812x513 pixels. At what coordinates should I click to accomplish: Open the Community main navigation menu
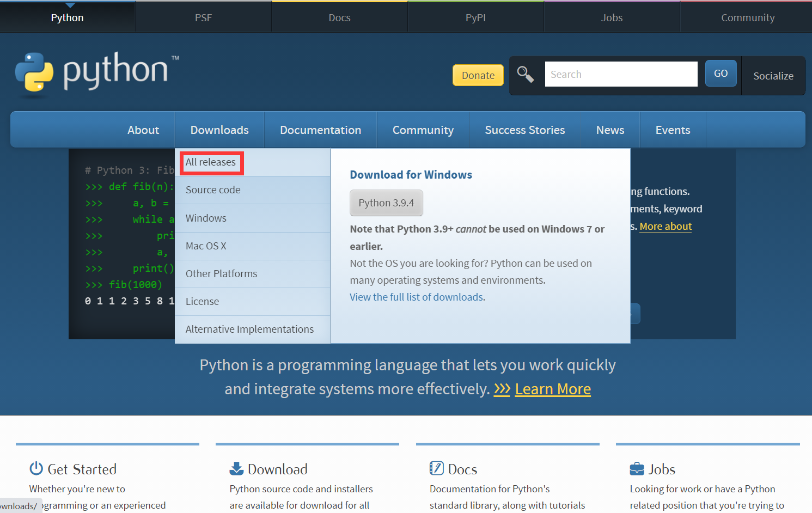click(423, 130)
